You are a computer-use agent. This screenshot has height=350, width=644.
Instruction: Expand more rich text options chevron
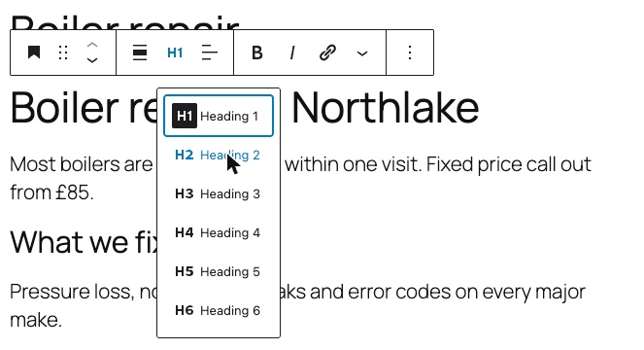pyautogui.click(x=362, y=53)
